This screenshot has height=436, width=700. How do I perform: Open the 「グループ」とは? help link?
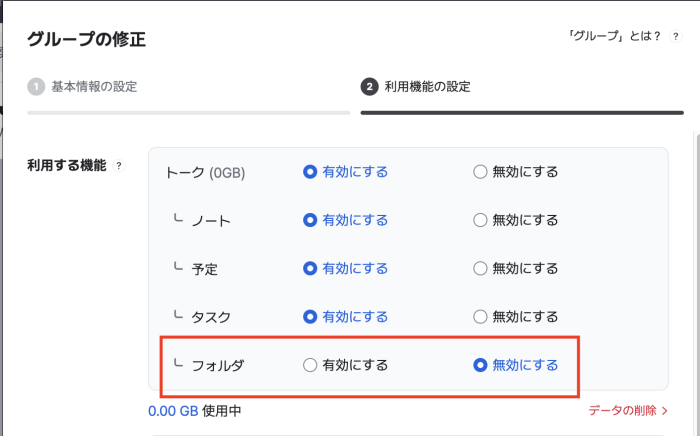[614, 36]
